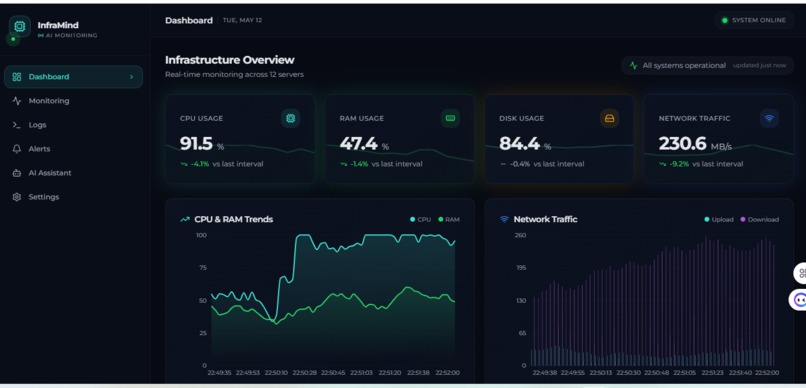Click the InfraMind brand name
This screenshot has width=806, height=388.
pos(58,25)
